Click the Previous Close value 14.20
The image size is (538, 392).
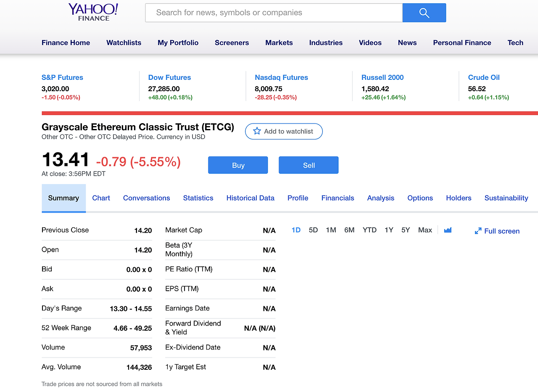click(x=143, y=230)
